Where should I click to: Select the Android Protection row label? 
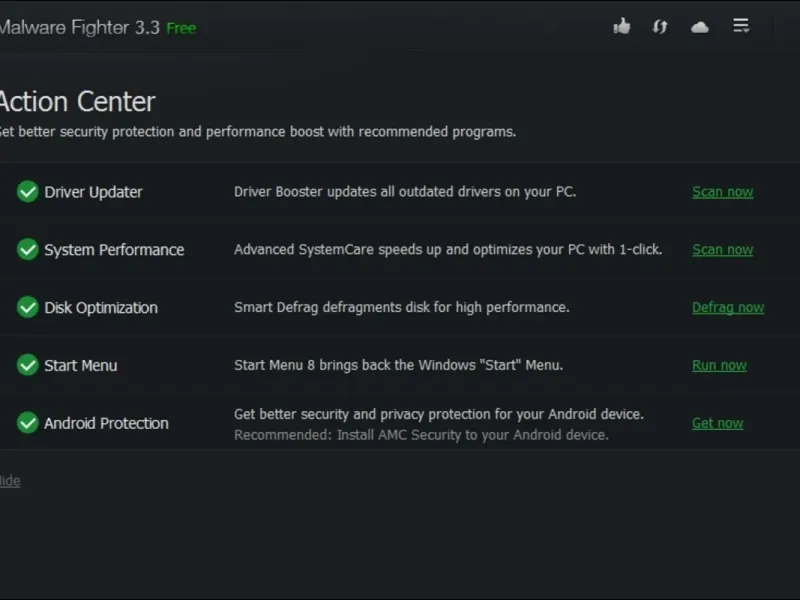click(x=106, y=423)
